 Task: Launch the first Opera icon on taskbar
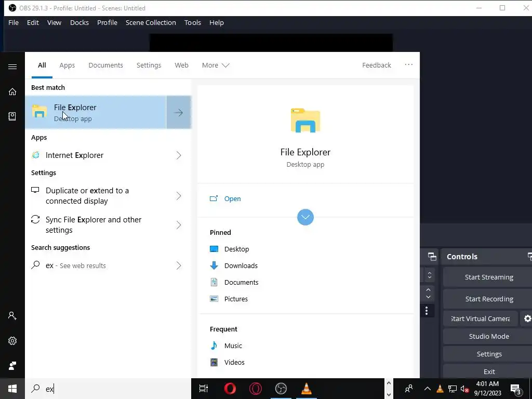coord(230,389)
